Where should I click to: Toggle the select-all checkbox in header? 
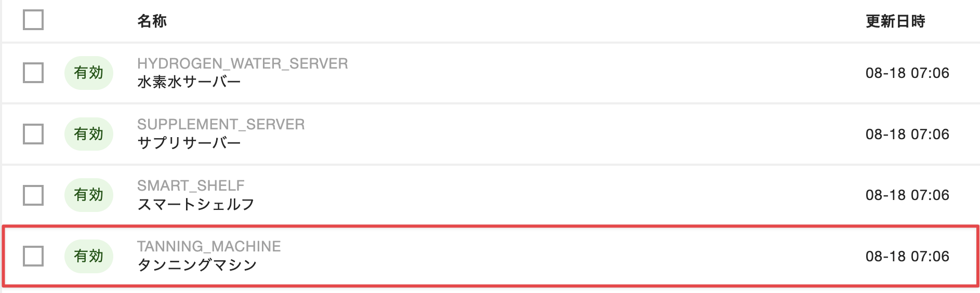(x=33, y=20)
